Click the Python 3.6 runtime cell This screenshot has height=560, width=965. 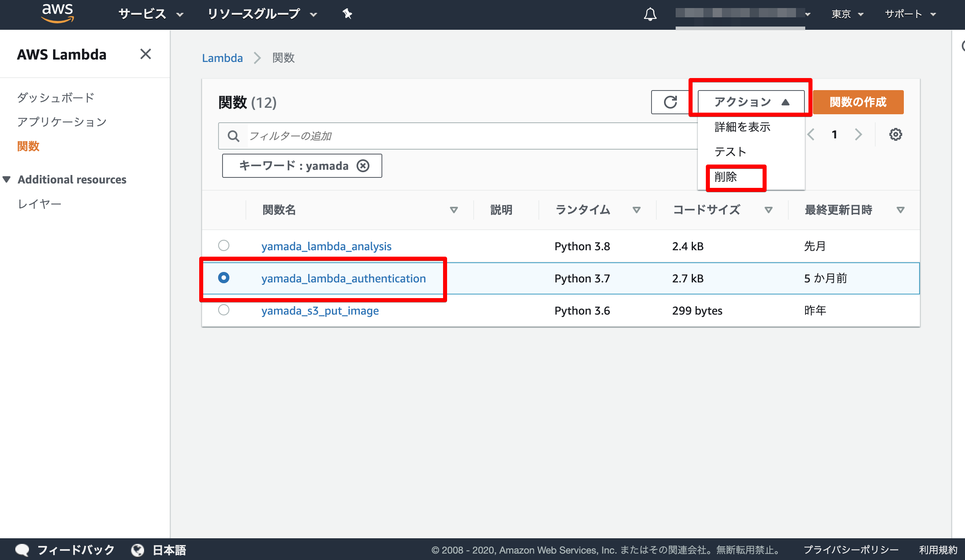pos(582,311)
